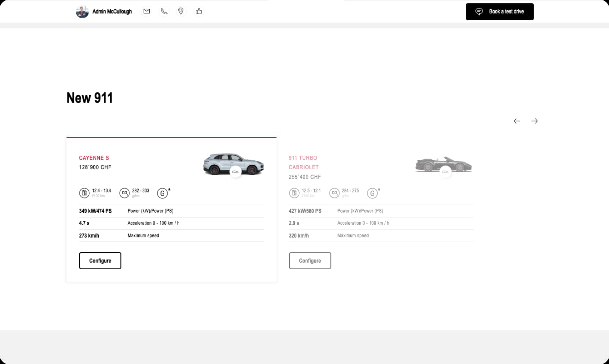609x364 pixels.
Task: Click the 2.9 s acceleration value
Action: (x=294, y=223)
